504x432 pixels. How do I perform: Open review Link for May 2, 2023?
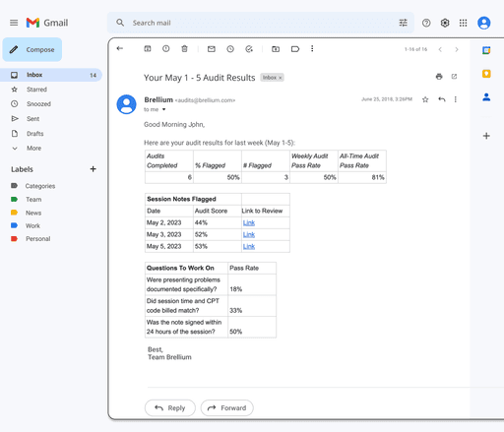tap(249, 223)
